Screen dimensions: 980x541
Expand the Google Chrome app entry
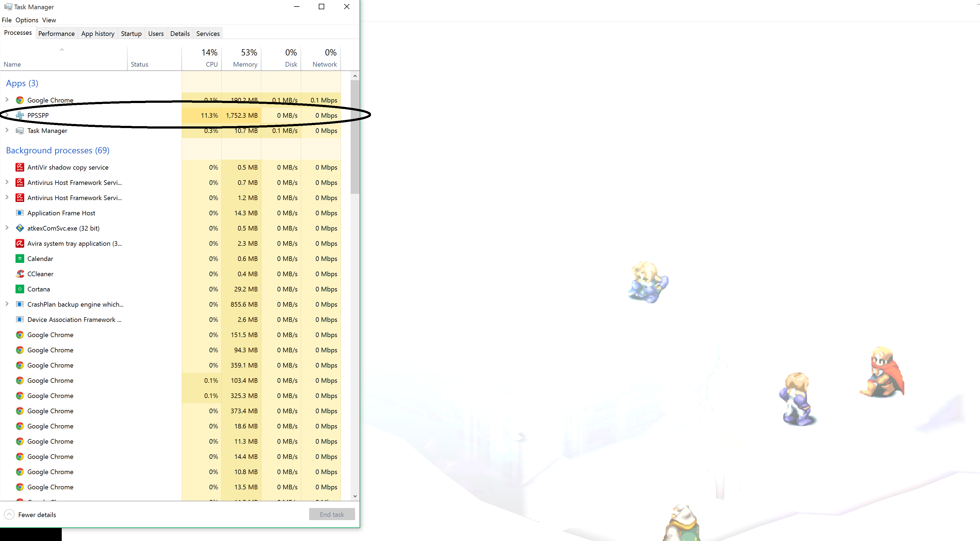coord(7,100)
